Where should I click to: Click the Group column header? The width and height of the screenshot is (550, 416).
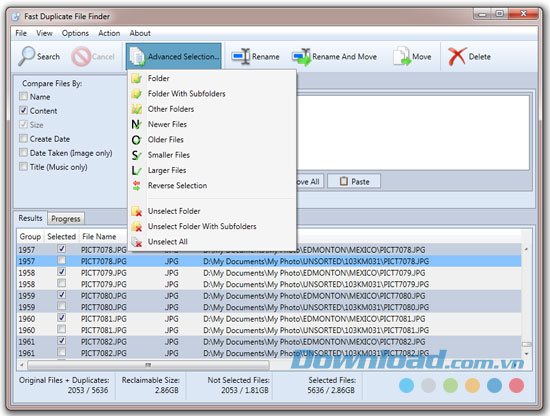(x=30, y=236)
